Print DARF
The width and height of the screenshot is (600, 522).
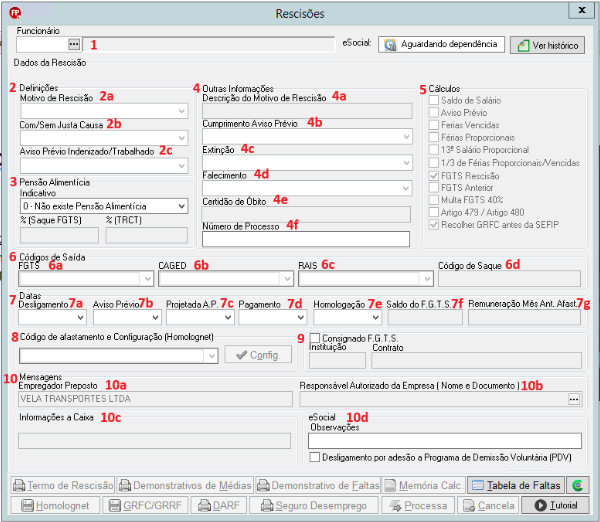pos(219,505)
